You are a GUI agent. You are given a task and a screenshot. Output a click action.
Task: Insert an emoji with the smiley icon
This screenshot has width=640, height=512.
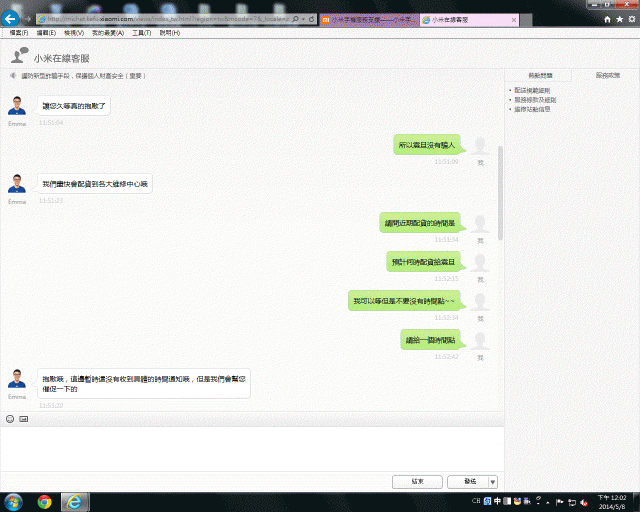(x=10, y=419)
